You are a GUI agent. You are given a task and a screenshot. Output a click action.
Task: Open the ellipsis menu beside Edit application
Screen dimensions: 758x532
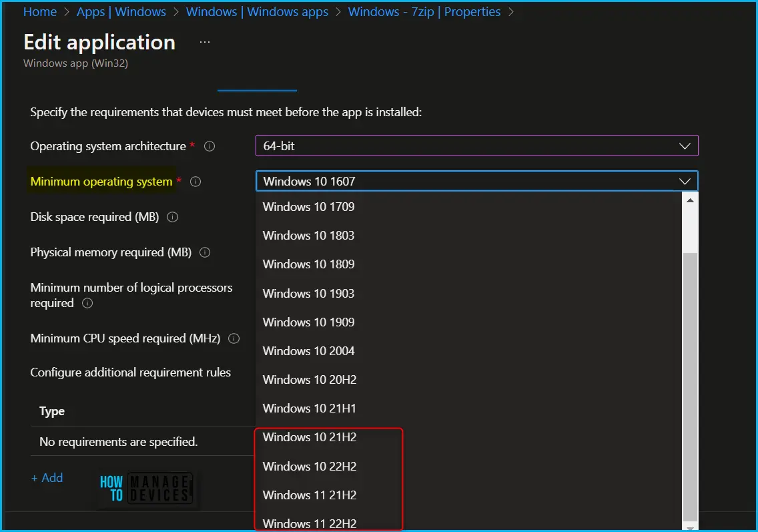click(x=205, y=42)
